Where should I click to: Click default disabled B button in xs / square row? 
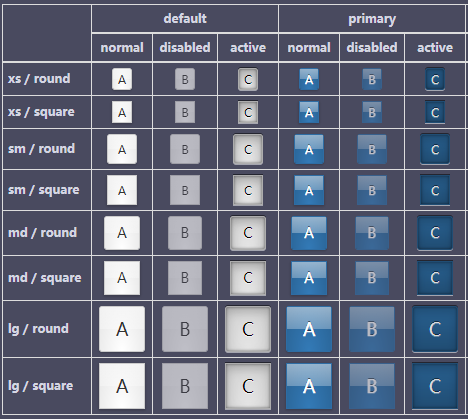185,112
